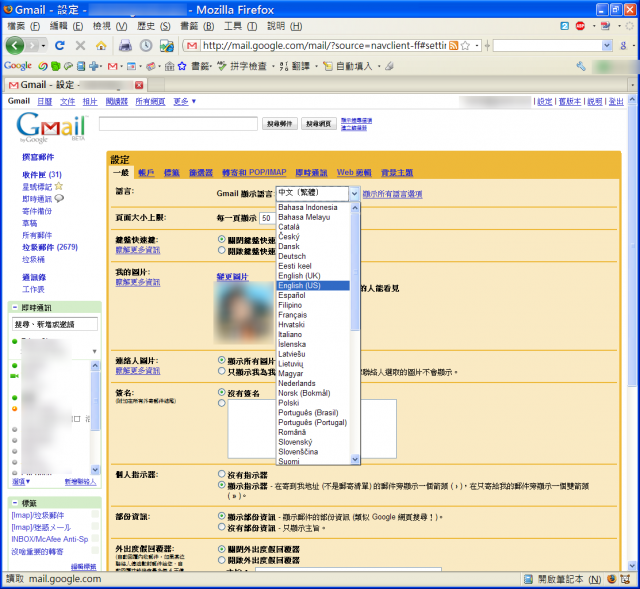
Task: Select 開啟鍵盤快速鍵 radio button
Action: [222, 250]
